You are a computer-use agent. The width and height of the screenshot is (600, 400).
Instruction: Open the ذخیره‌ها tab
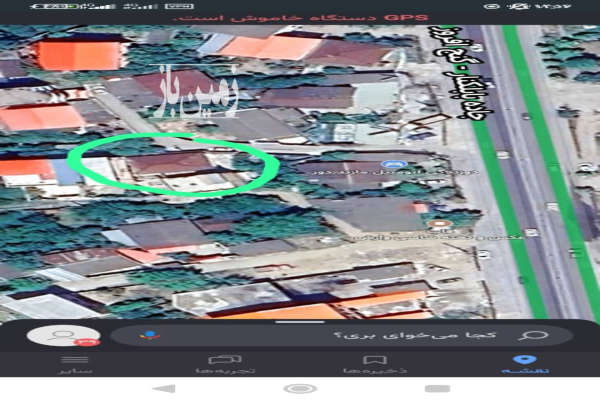click(x=374, y=363)
